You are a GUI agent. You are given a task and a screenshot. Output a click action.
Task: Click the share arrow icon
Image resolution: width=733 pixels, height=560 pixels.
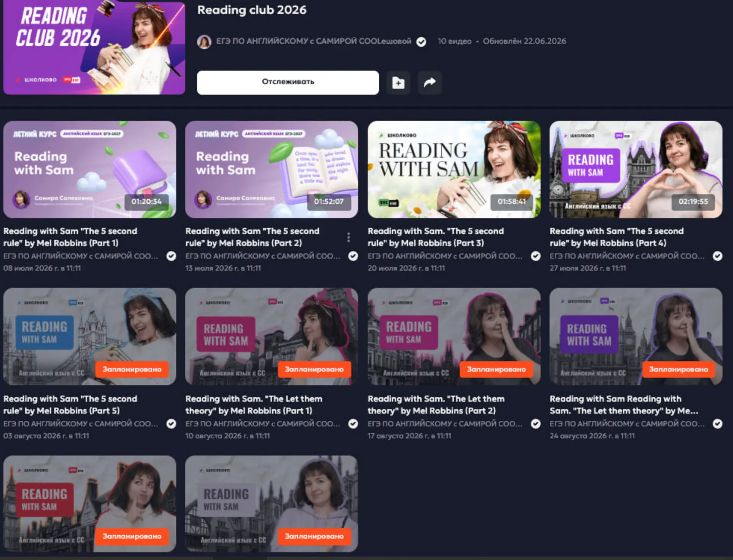tap(429, 82)
